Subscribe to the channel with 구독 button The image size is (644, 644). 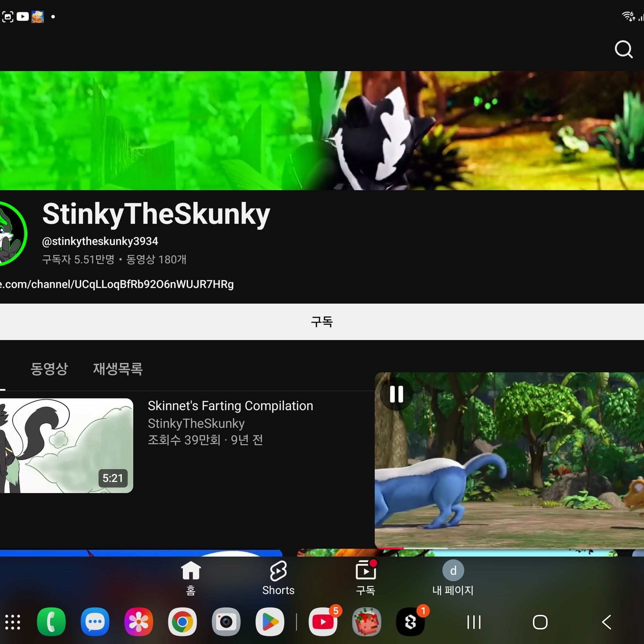[322, 322]
